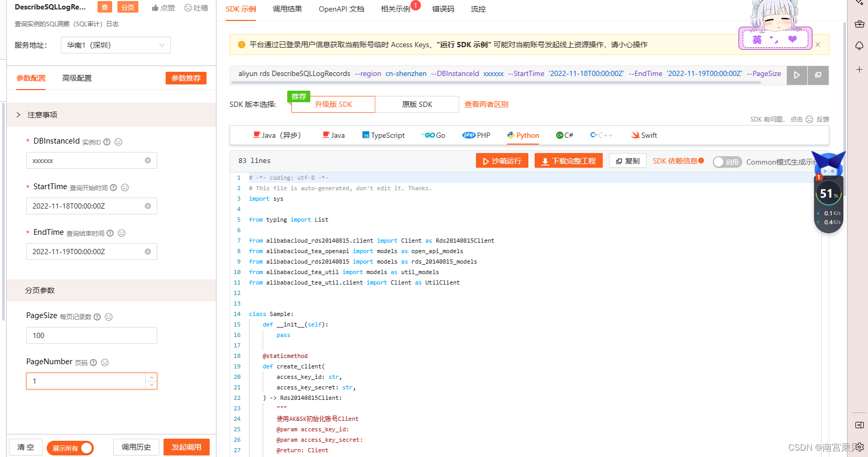
Task: Click PageSize feedback frown icon
Action: [x=108, y=317]
